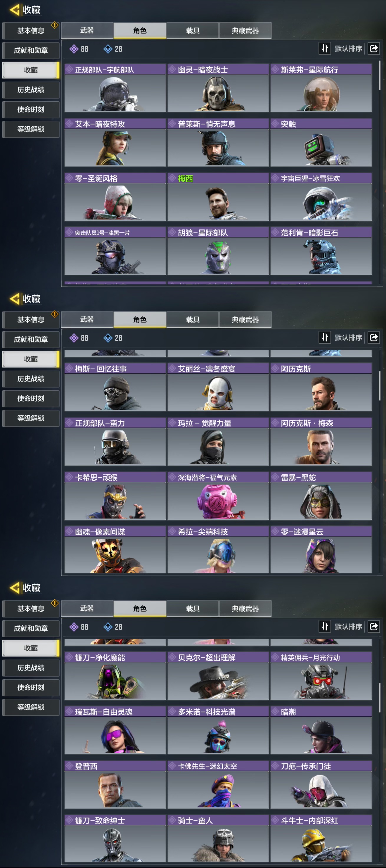Image resolution: width=386 pixels, height=868 pixels.
Task: Click the diamond icon next to 突触
Action: 276,124
